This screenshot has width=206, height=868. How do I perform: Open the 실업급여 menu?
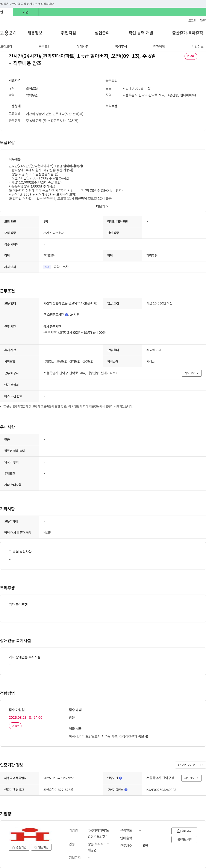tap(102, 33)
